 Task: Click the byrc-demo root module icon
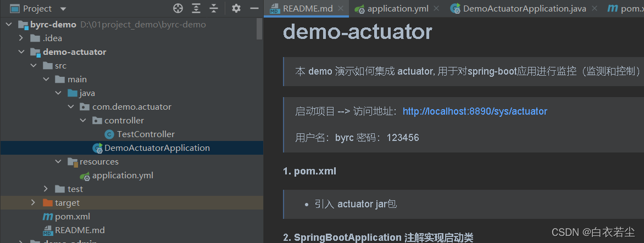pos(24,25)
